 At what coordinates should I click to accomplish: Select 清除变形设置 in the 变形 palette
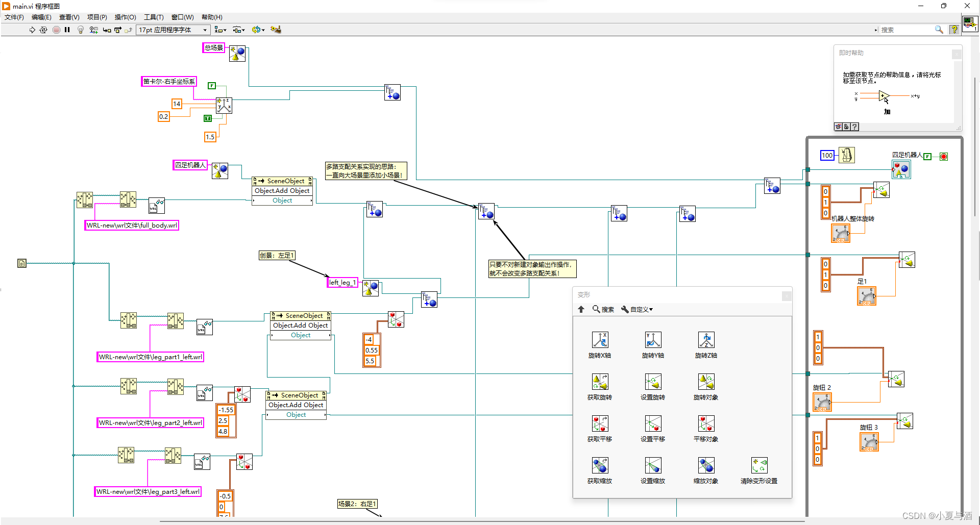pos(759,470)
